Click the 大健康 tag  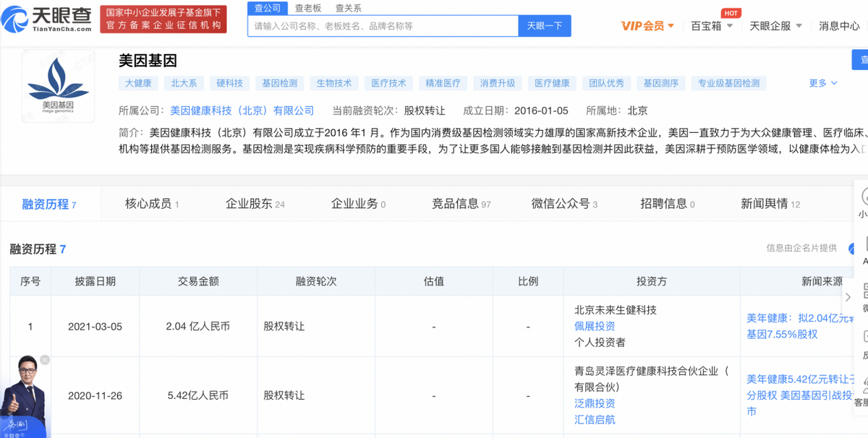click(138, 83)
